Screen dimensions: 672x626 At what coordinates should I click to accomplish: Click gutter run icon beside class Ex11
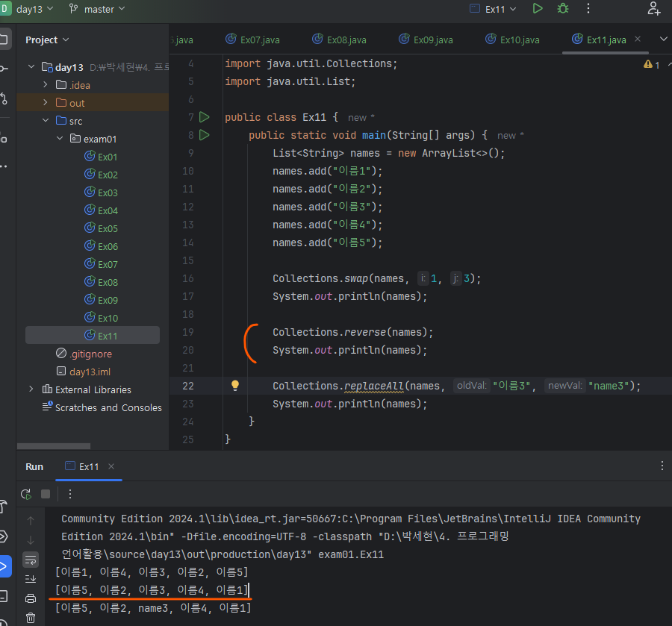205,117
